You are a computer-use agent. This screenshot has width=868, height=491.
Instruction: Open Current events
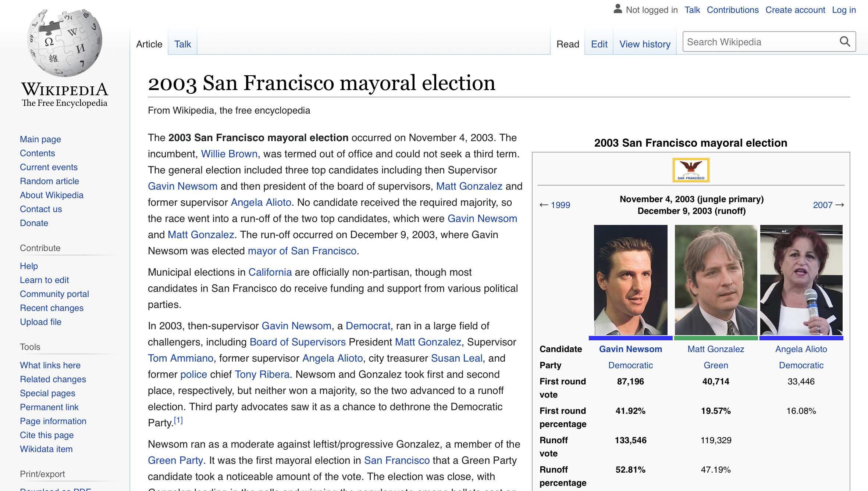pos(49,167)
